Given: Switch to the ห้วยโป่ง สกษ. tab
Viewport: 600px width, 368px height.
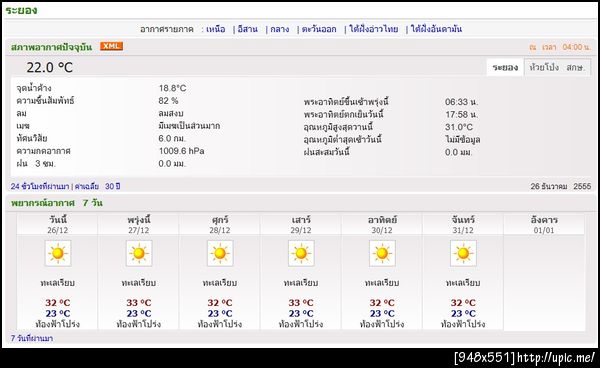Looking at the screenshot, I should coord(557,67).
